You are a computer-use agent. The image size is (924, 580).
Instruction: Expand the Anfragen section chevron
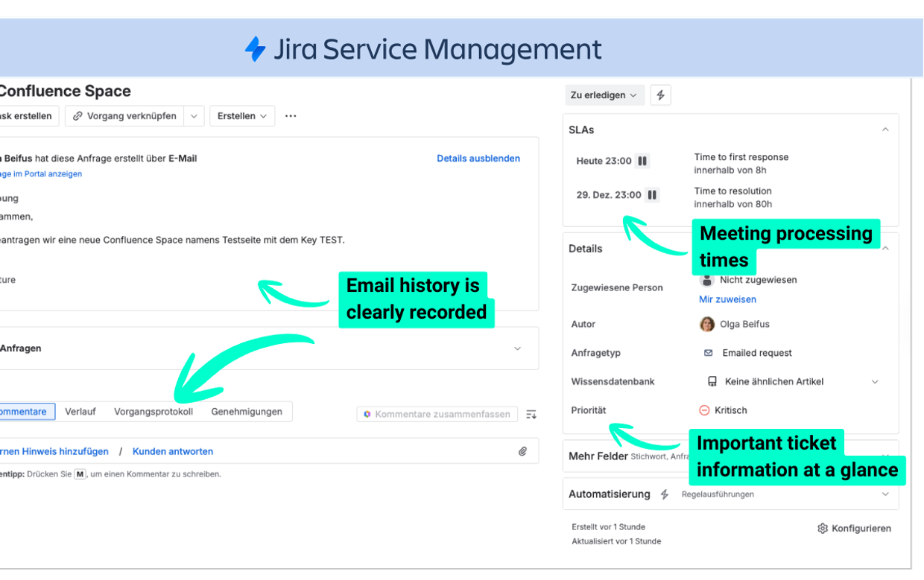(x=518, y=348)
